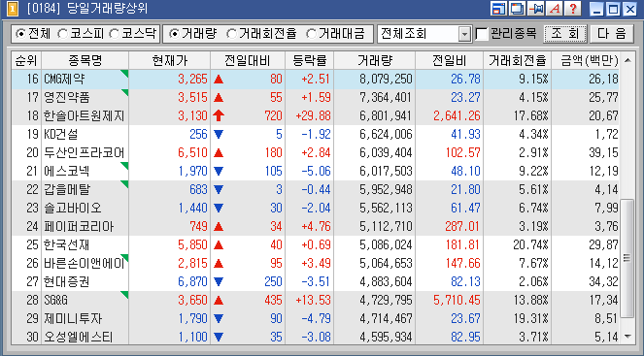Click the scrollbar down arrow

[x=627, y=337]
